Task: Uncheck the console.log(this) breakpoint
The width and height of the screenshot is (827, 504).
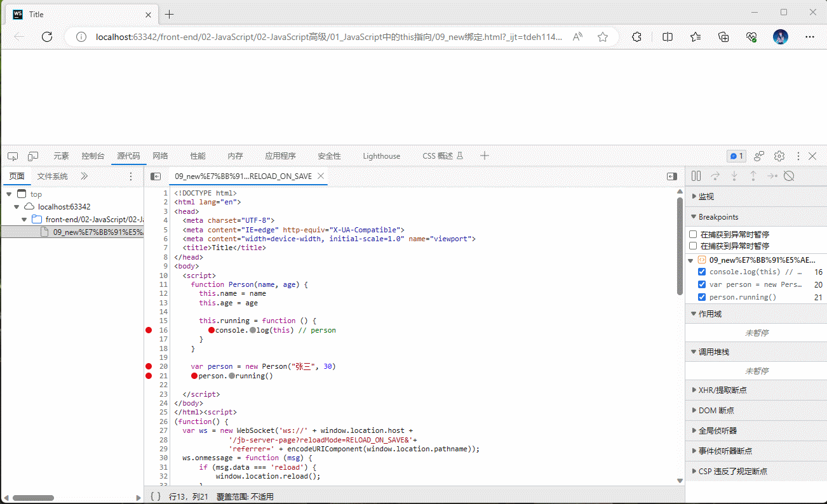Action: pyautogui.click(x=702, y=272)
